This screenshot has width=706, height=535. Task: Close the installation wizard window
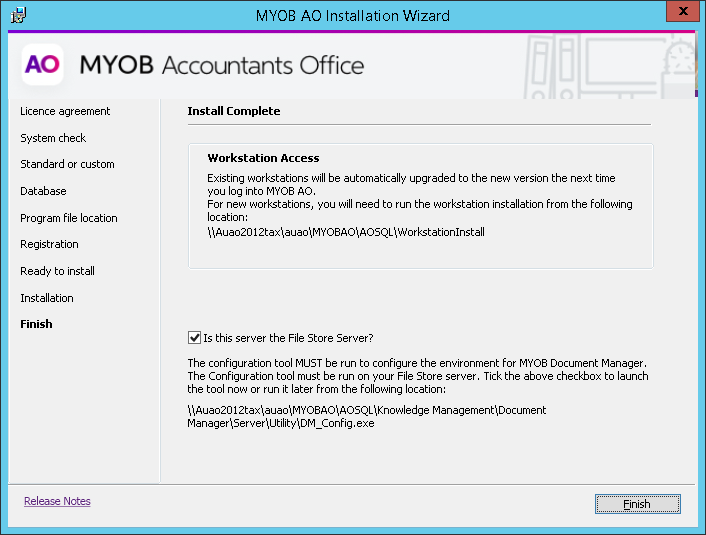tap(681, 13)
